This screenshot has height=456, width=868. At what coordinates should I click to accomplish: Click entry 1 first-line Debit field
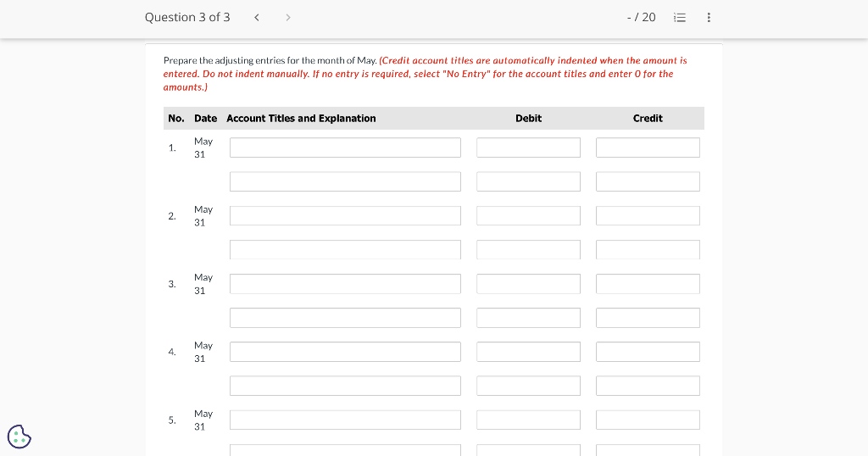click(x=529, y=147)
